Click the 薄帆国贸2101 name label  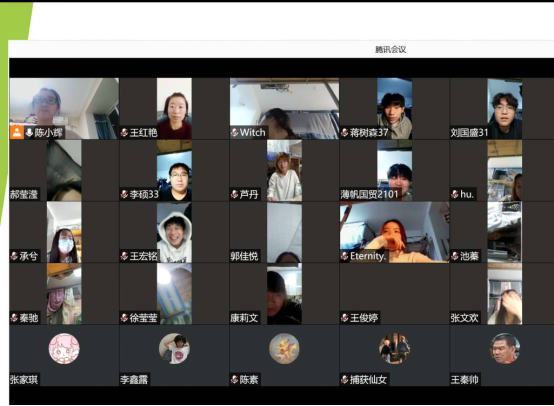(x=369, y=194)
